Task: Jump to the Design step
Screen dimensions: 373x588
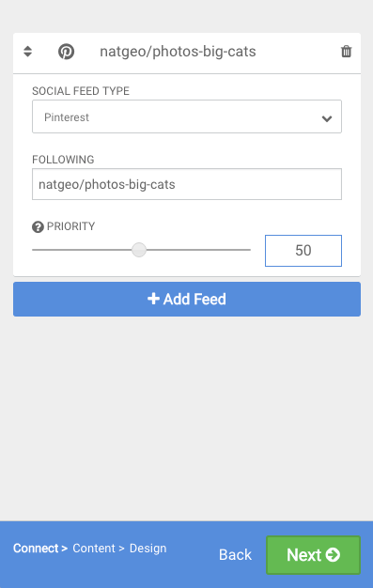Action: pyautogui.click(x=148, y=549)
